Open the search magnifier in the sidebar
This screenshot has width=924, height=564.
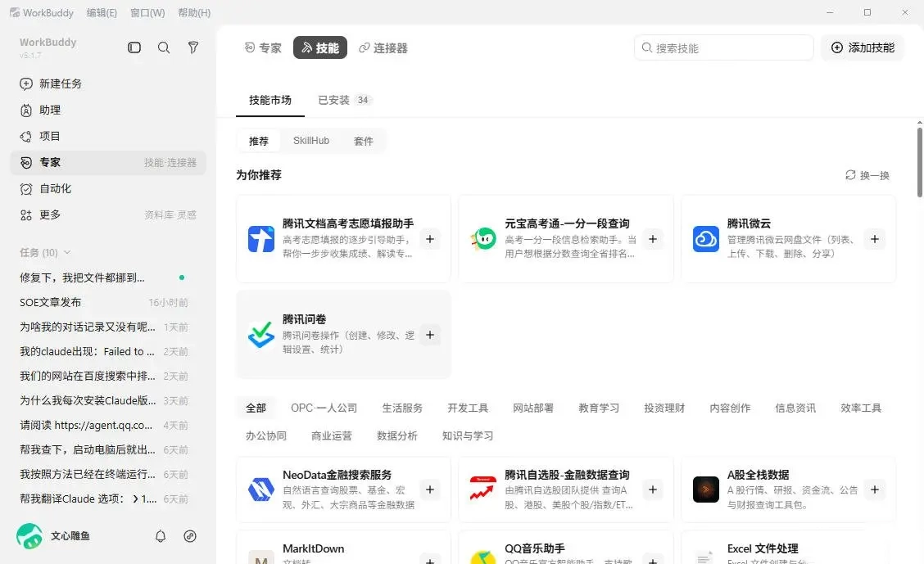click(x=164, y=47)
